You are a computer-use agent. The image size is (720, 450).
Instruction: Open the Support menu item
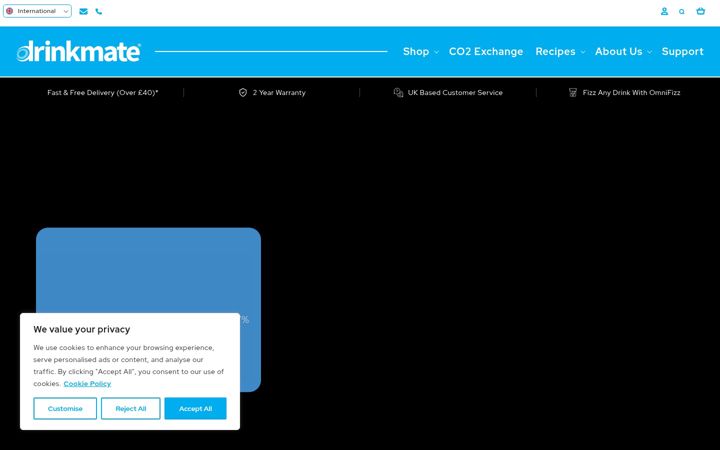coord(682,51)
